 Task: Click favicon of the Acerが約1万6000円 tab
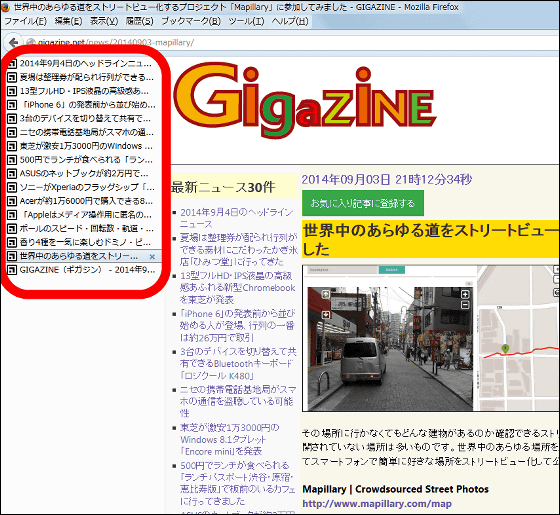point(12,201)
